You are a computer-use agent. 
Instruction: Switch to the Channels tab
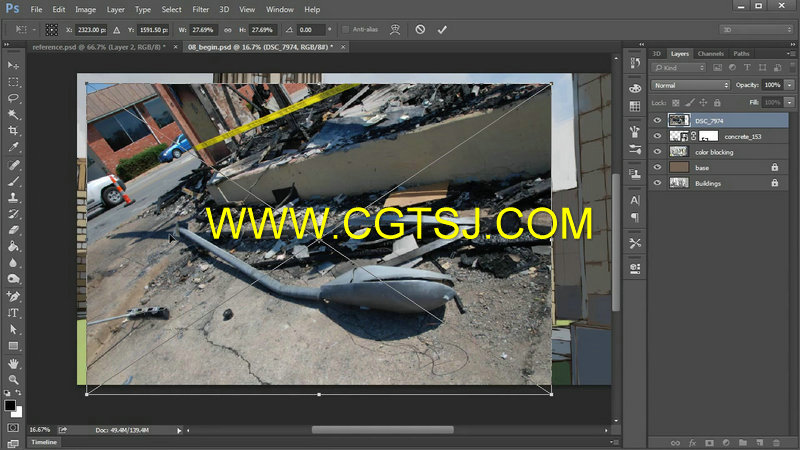710,54
